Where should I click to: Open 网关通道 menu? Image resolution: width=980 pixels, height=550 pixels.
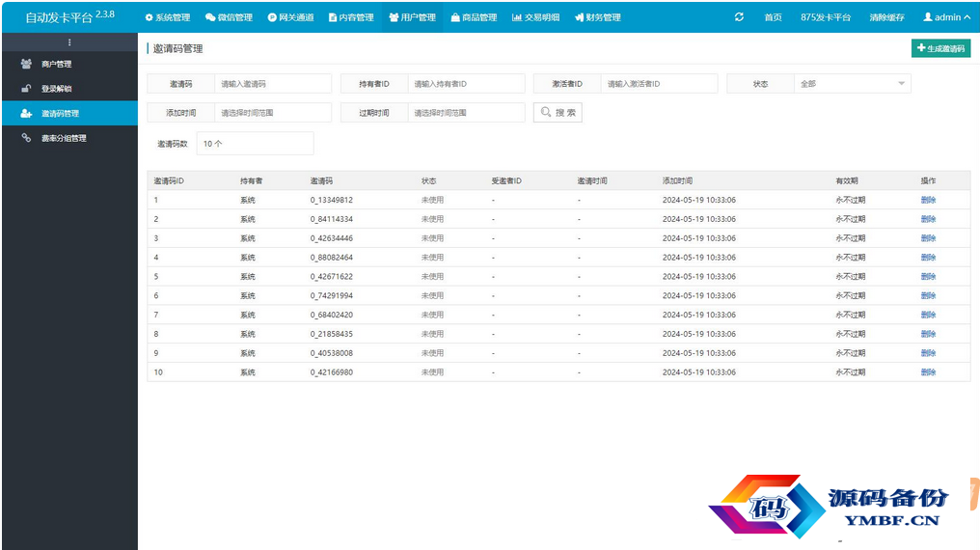290,17
